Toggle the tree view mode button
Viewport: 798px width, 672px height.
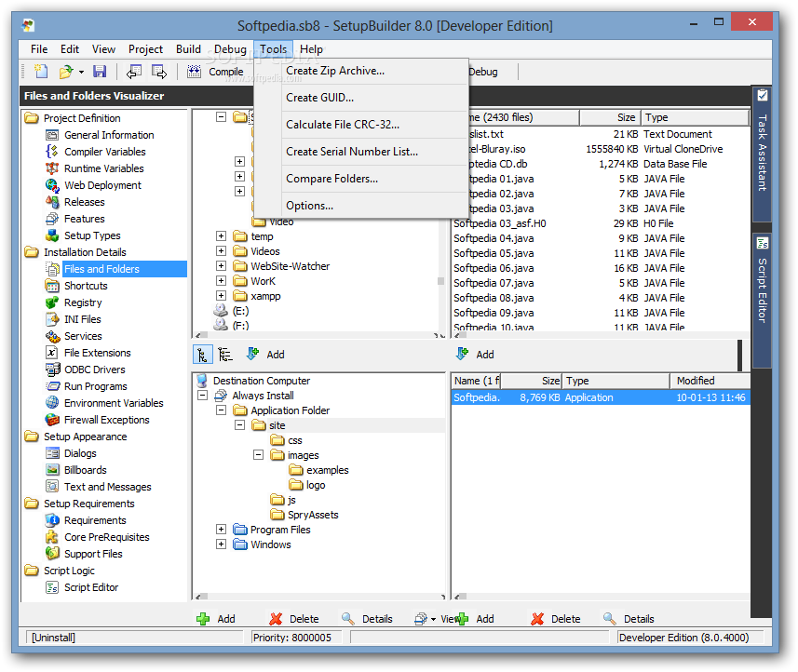tap(203, 355)
